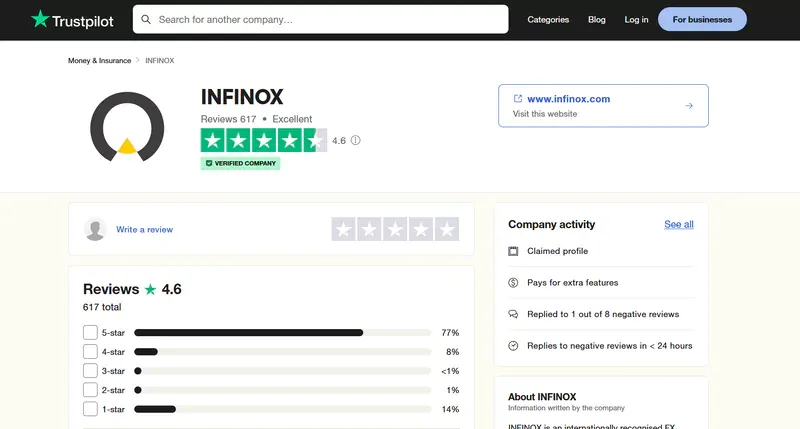Viewport: 800px width, 429px height.
Task: Click the 77% percentage label
Action: coord(450,333)
